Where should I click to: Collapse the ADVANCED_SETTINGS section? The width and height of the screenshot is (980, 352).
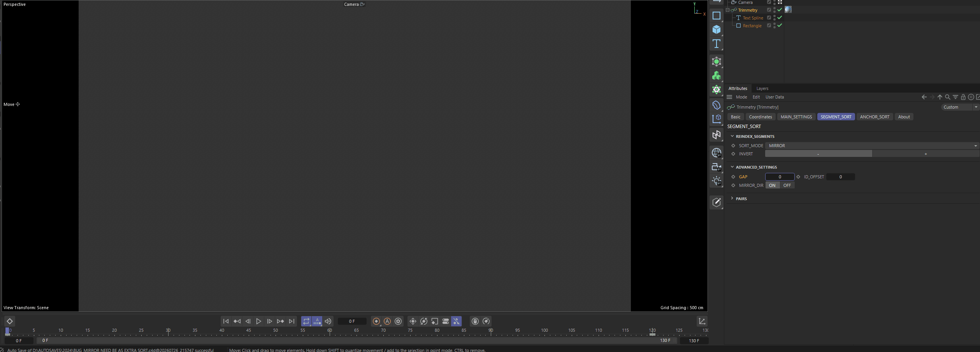tap(732, 167)
